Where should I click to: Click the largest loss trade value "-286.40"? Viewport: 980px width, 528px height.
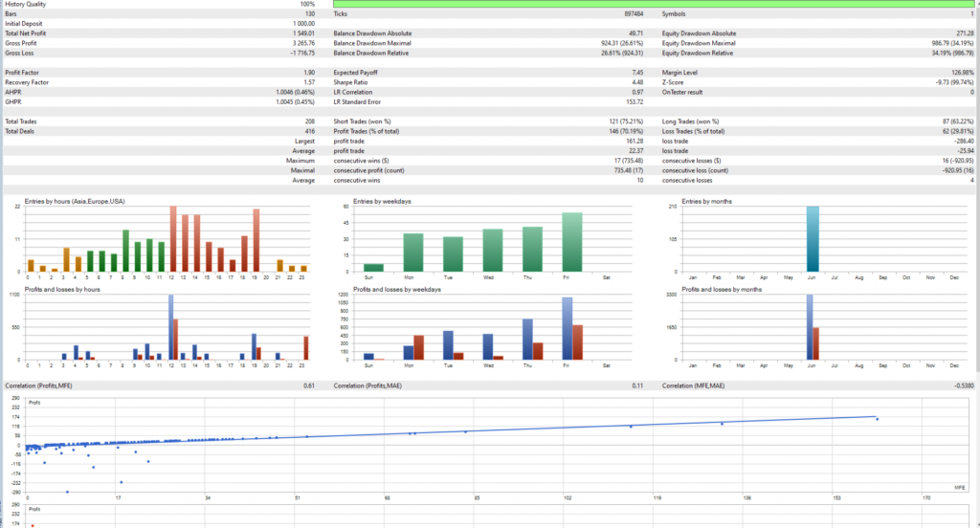click(x=964, y=142)
